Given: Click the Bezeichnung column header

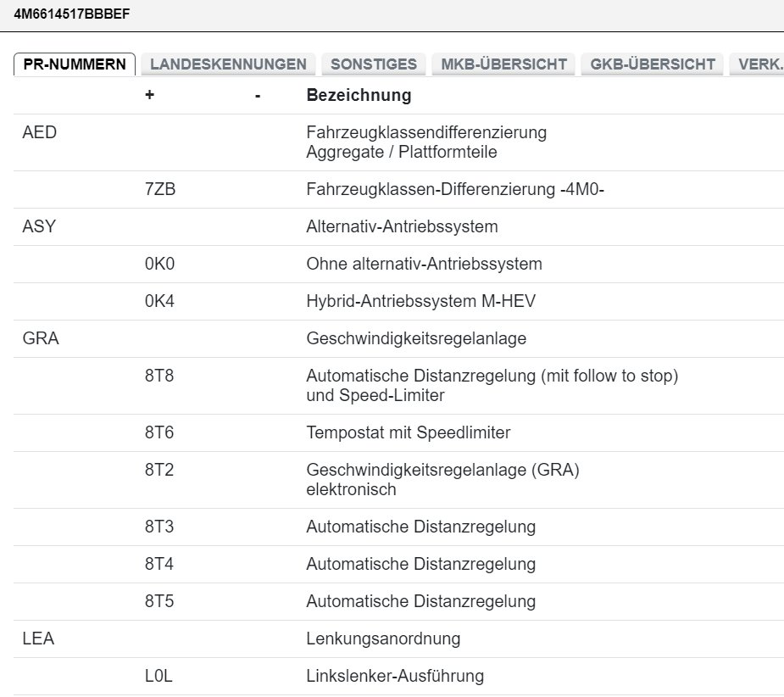Looking at the screenshot, I should 359,96.
